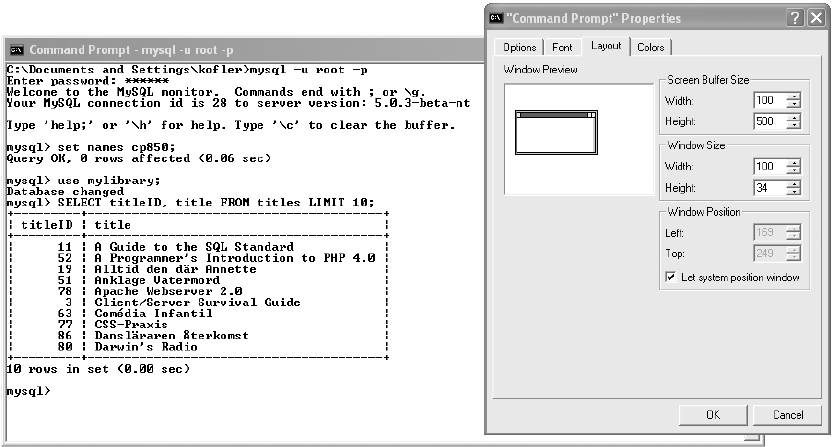The height and width of the screenshot is (447, 833).
Task: Click the row 'Client/Server Survival Guide'
Action: [x=198, y=302]
